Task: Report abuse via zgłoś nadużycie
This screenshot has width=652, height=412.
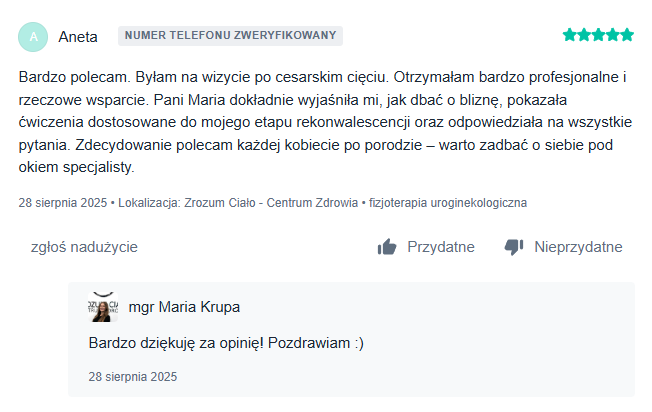Action: click(84, 247)
